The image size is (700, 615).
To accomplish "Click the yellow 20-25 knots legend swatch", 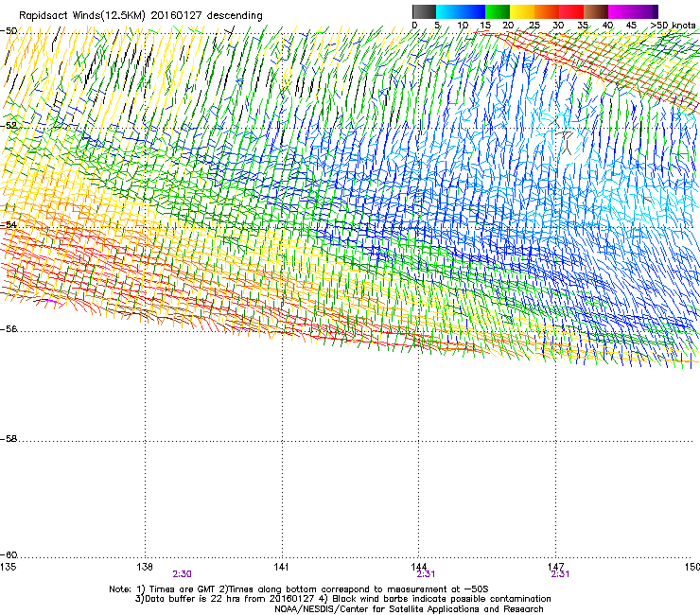I will click(x=522, y=11).
